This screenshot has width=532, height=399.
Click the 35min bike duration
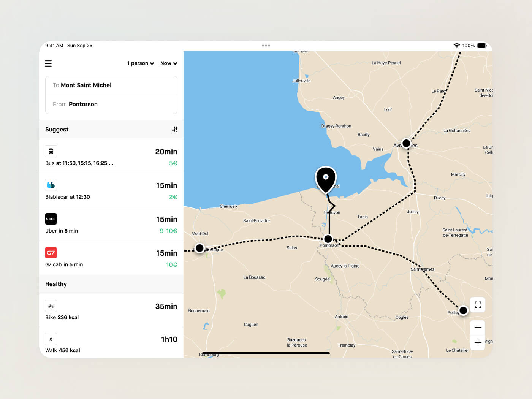pos(166,306)
